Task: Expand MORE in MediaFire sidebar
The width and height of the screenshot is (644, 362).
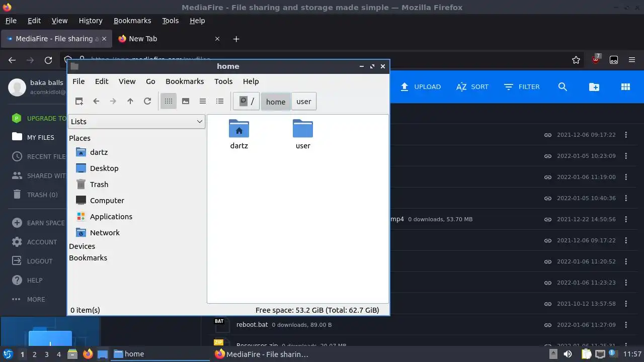Action: tap(29, 299)
